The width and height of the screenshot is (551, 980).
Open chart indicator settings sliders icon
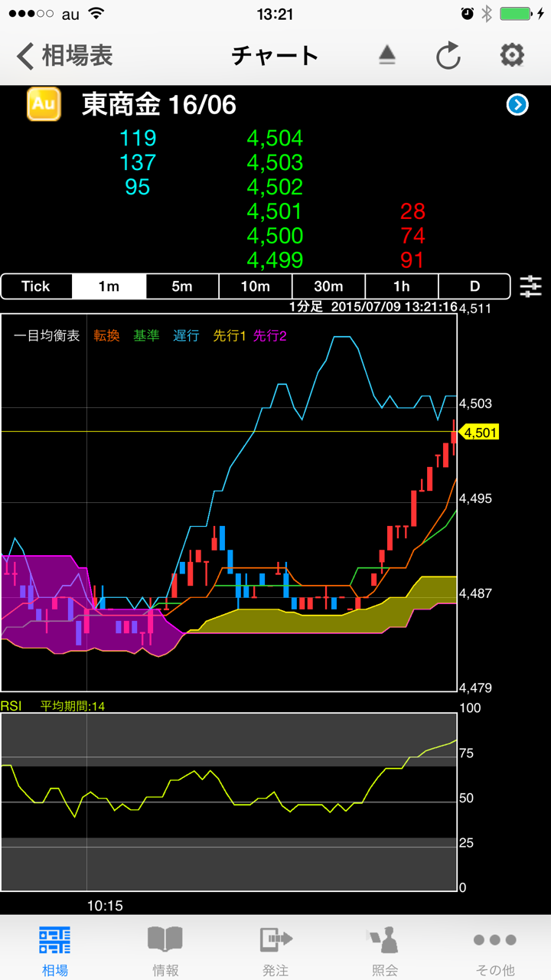[530, 286]
